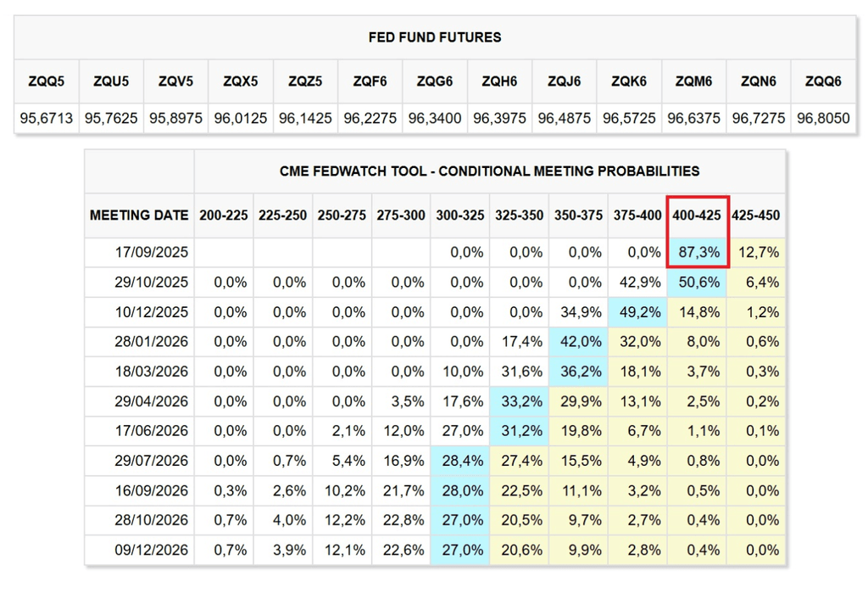Screen dimensions: 868x593
Task: Select the 50,6% cell for October 2025
Action: point(697,282)
